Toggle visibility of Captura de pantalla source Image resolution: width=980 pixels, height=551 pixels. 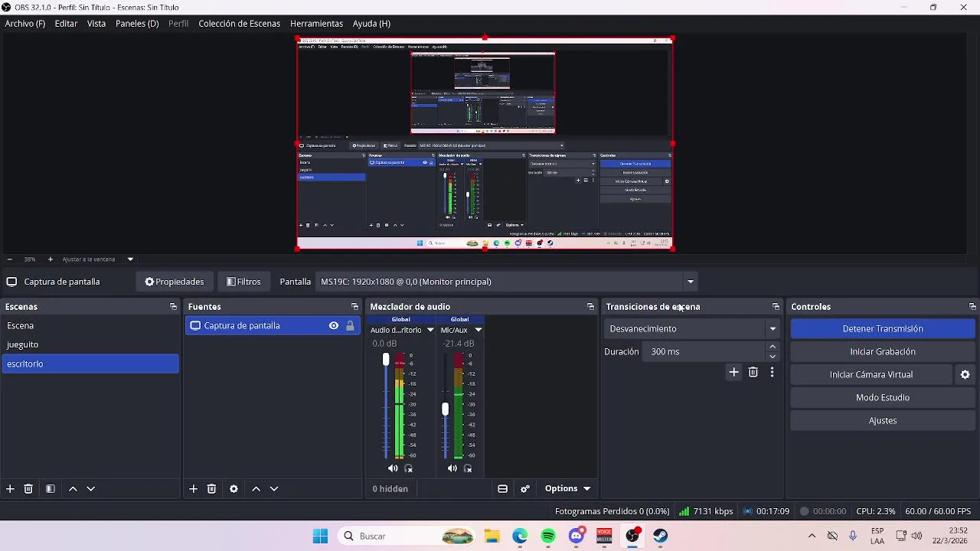(334, 325)
